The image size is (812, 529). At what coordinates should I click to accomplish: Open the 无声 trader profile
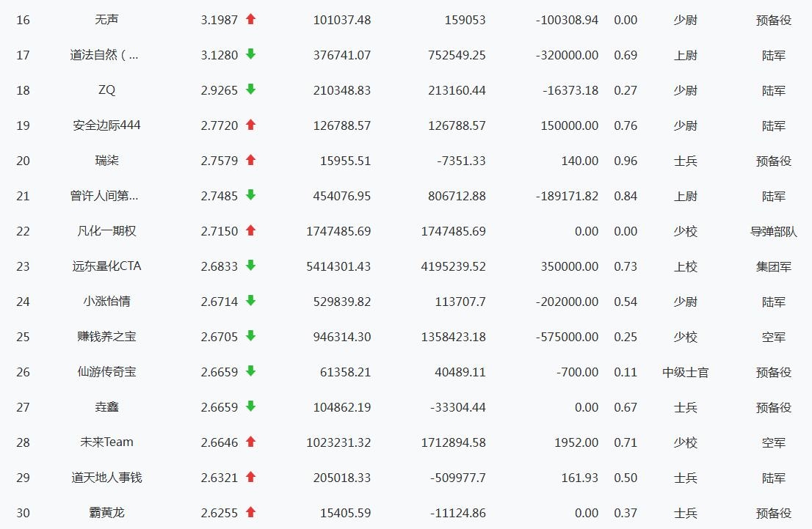(x=106, y=20)
